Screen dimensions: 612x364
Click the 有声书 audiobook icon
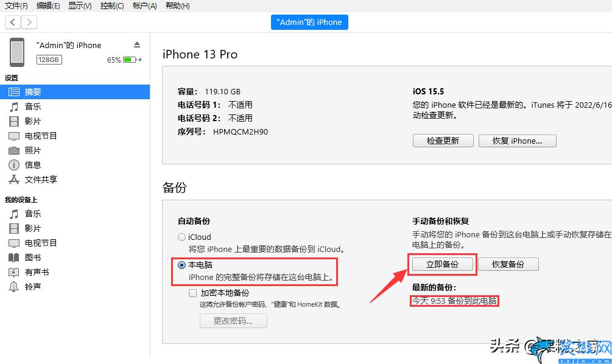point(13,272)
